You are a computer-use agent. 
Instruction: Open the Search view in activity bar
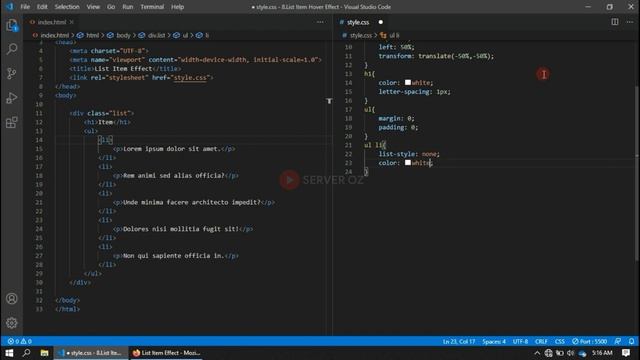point(12,49)
